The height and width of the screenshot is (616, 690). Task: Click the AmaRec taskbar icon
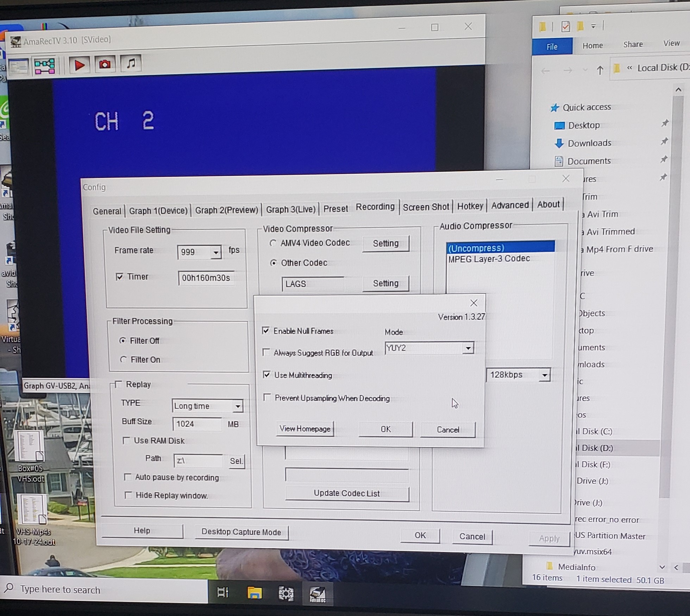pos(317,595)
